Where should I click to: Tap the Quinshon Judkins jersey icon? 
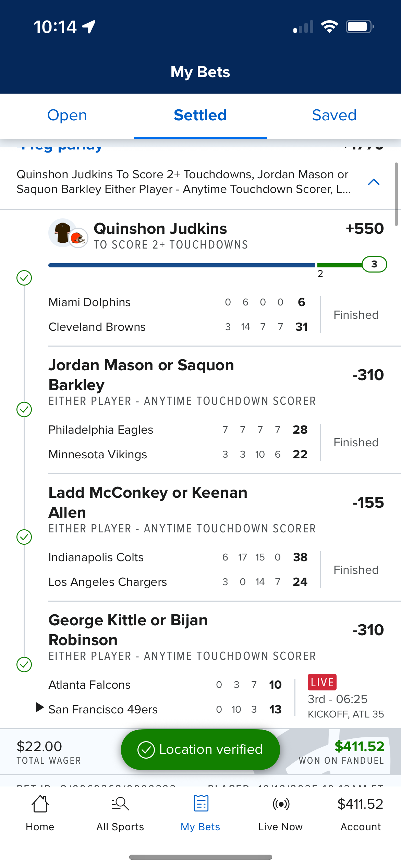[62, 232]
